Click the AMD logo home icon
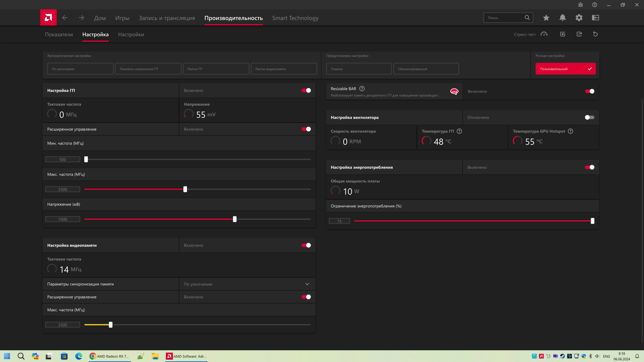644x362 pixels. pos(48,17)
